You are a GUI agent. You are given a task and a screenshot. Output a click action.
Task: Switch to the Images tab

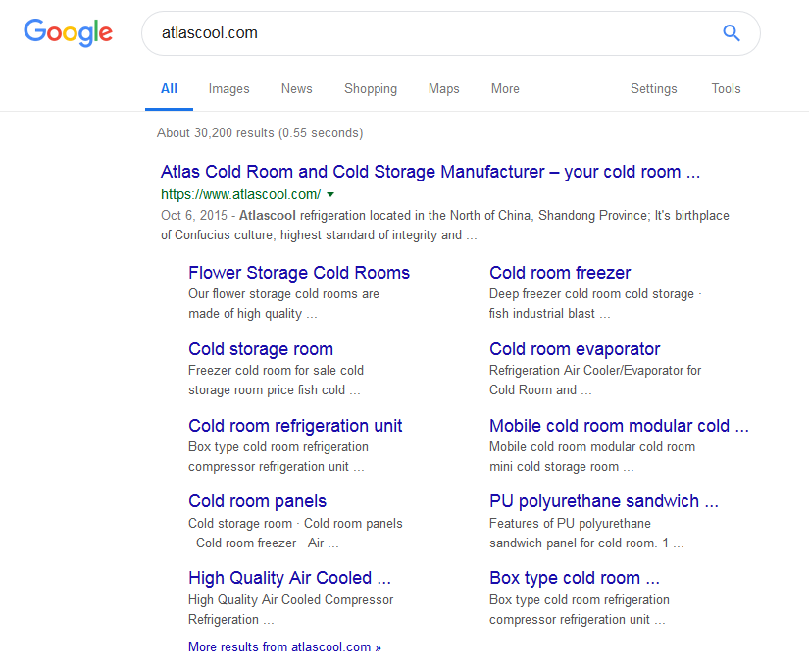tap(228, 88)
